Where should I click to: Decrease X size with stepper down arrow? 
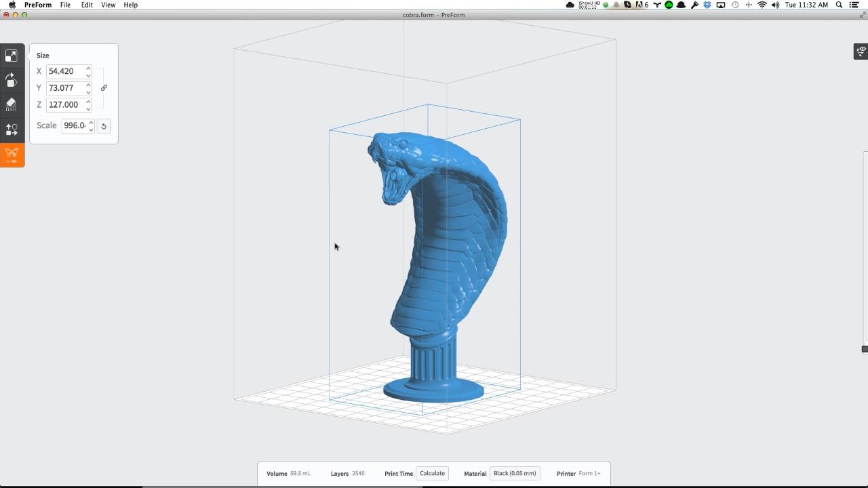click(x=88, y=75)
